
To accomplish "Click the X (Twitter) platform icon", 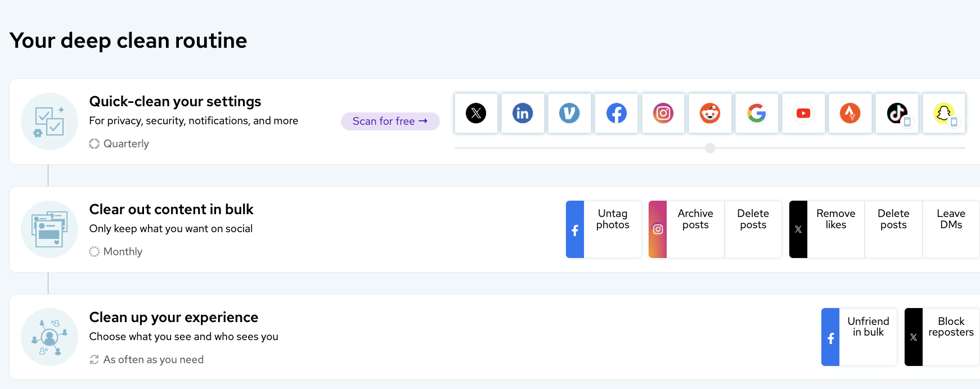I will point(476,114).
